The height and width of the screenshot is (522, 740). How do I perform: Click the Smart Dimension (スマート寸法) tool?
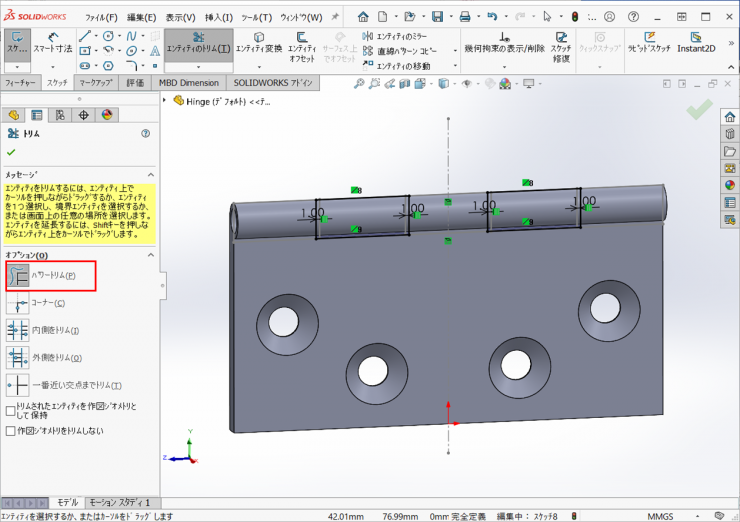click(x=53, y=41)
